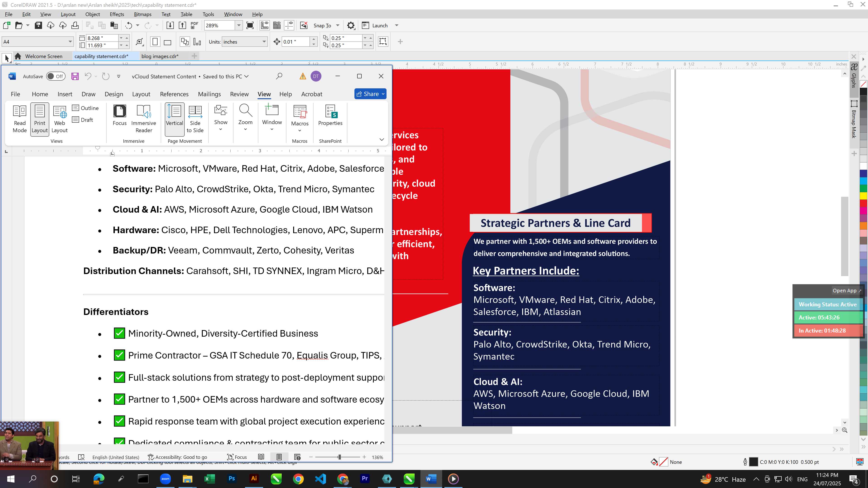Click the All pages layout icon
Viewport: 868px width, 488px height.
[185, 42]
